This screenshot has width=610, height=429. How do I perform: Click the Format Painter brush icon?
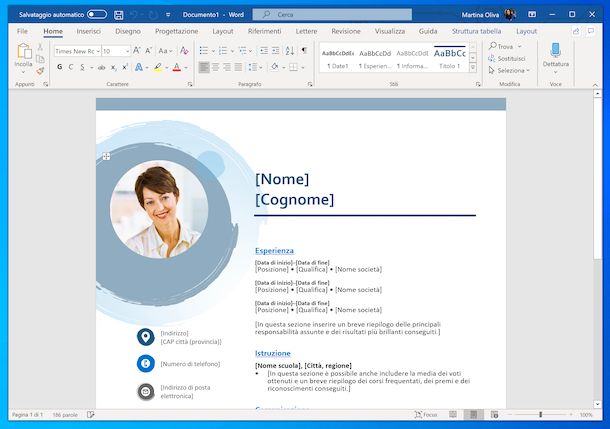pyautogui.click(x=40, y=71)
